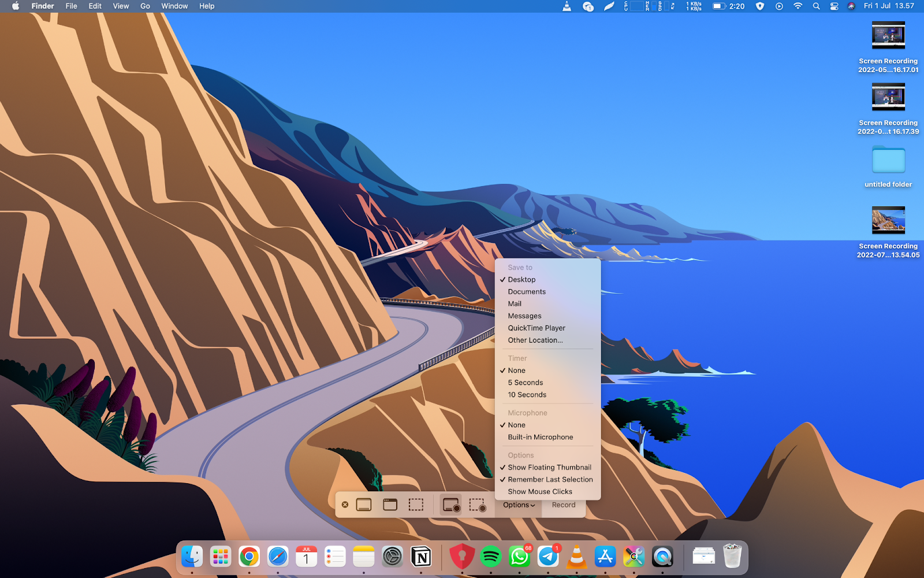Launch Google Chrome from the Dock
This screenshot has height=578, width=924.
click(x=249, y=557)
